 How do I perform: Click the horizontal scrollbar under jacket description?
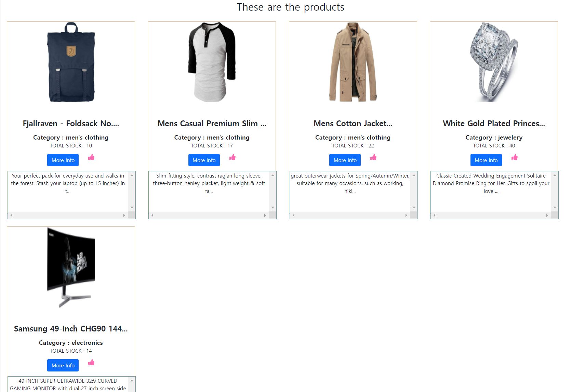tap(349, 215)
